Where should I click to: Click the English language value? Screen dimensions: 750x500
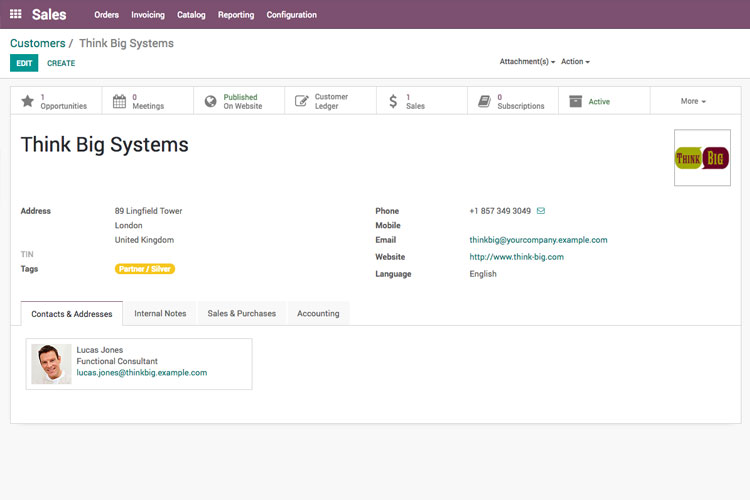coord(483,274)
